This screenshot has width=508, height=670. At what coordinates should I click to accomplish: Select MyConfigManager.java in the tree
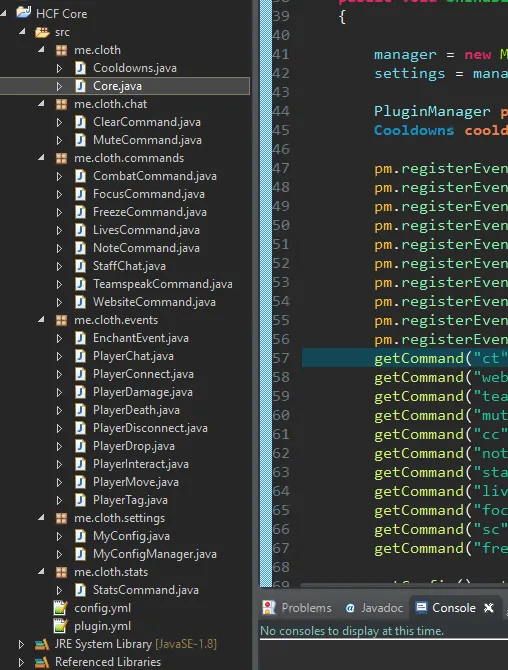click(155, 554)
